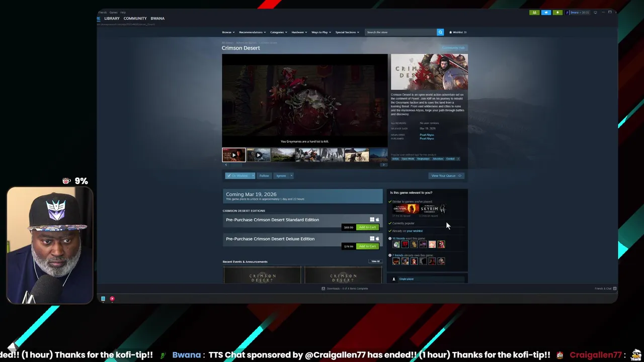Open Friends menu in Steam menu bar
Screen dimensions: 644x362
[x=103, y=12]
